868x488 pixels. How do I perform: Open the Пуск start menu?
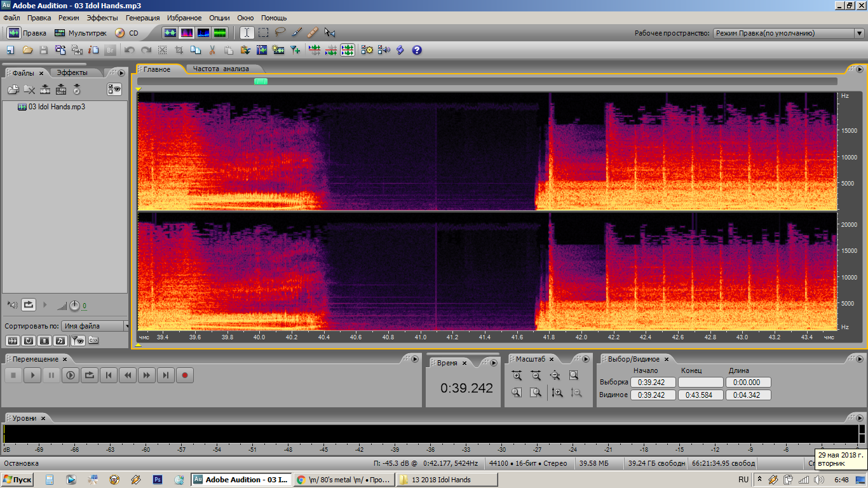pyautogui.click(x=18, y=480)
